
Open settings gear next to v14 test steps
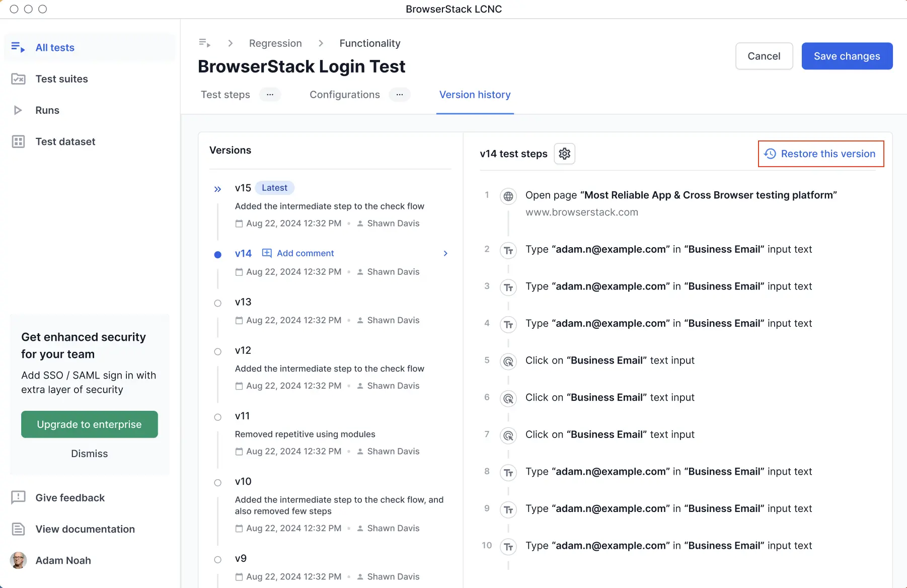(x=564, y=154)
